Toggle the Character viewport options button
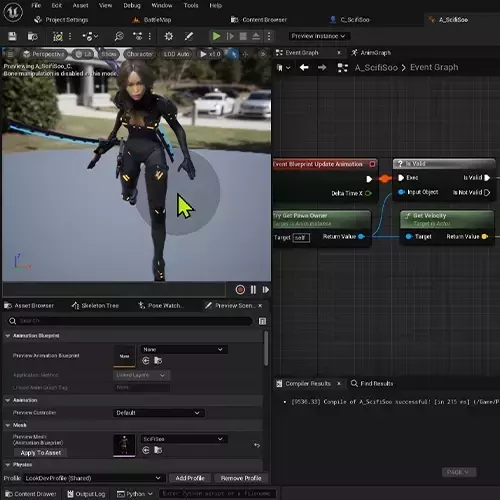Screen dimensions: 500x500 click(x=139, y=54)
